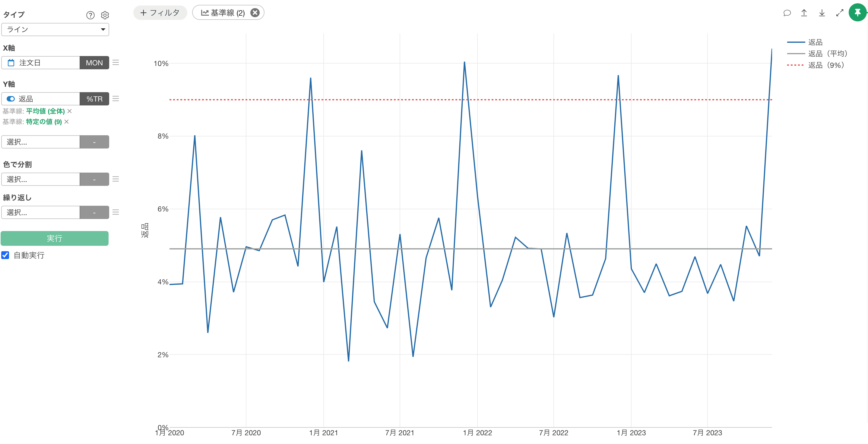Screen dimensions: 868x444
Task: Click the help question mark icon
Action: point(90,15)
